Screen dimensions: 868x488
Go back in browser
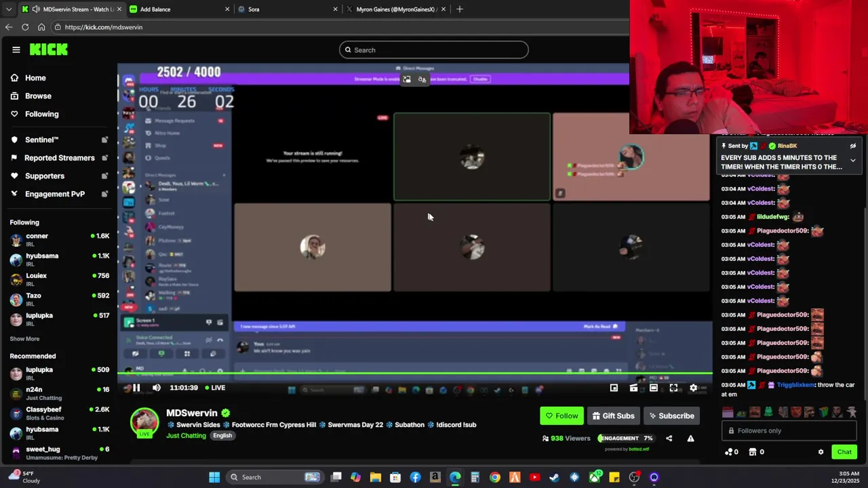point(9,27)
